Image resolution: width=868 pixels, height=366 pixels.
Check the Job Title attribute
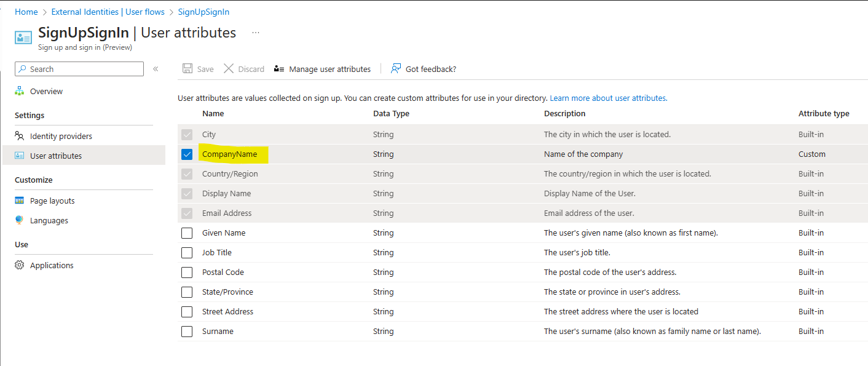tap(186, 252)
